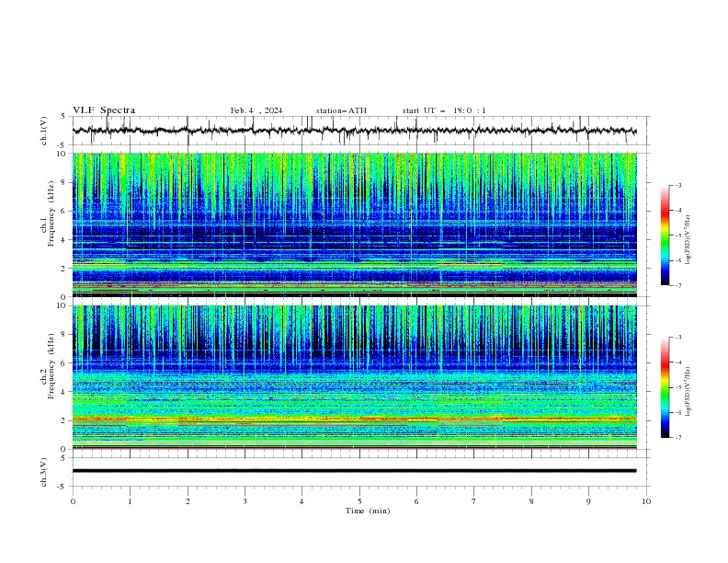This screenshot has height=563, width=728.
Task: Click the 'station=ATH' label
Action: pyautogui.click(x=341, y=110)
